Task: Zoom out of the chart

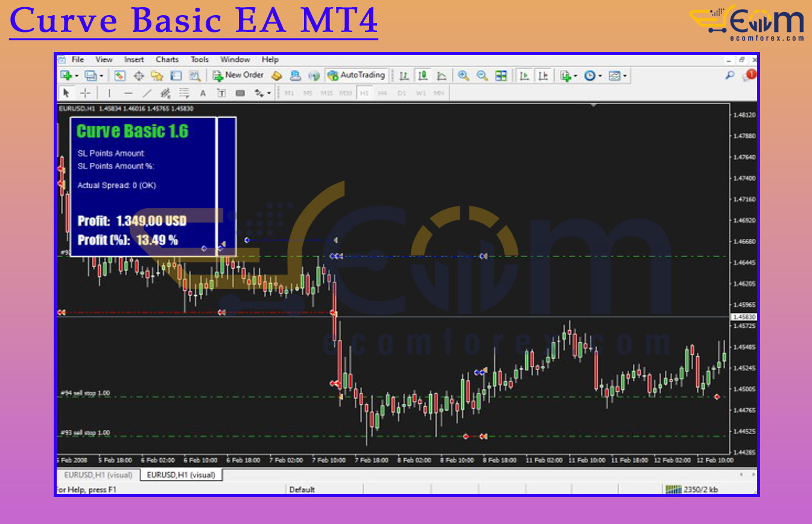Action: pyautogui.click(x=482, y=75)
